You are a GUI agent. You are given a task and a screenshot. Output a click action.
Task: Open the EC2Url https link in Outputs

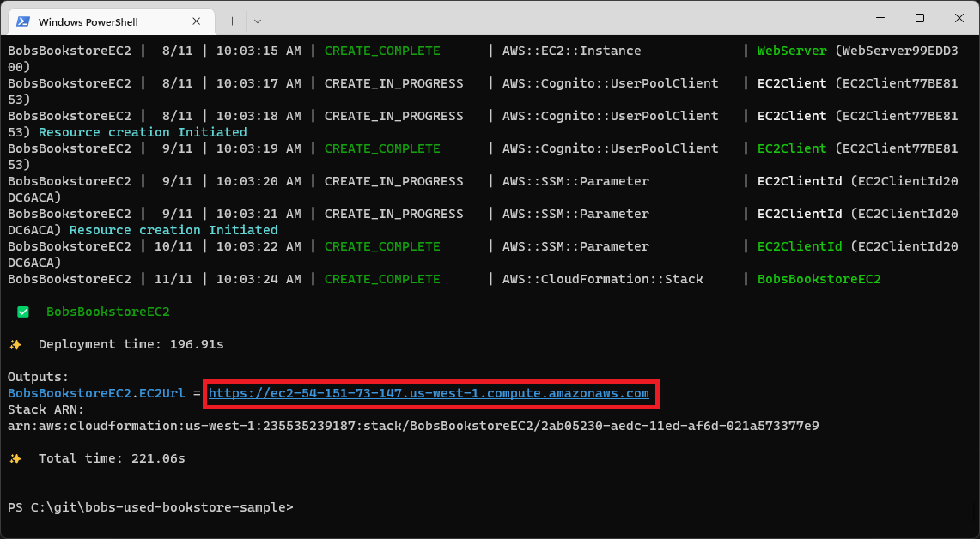tap(429, 393)
